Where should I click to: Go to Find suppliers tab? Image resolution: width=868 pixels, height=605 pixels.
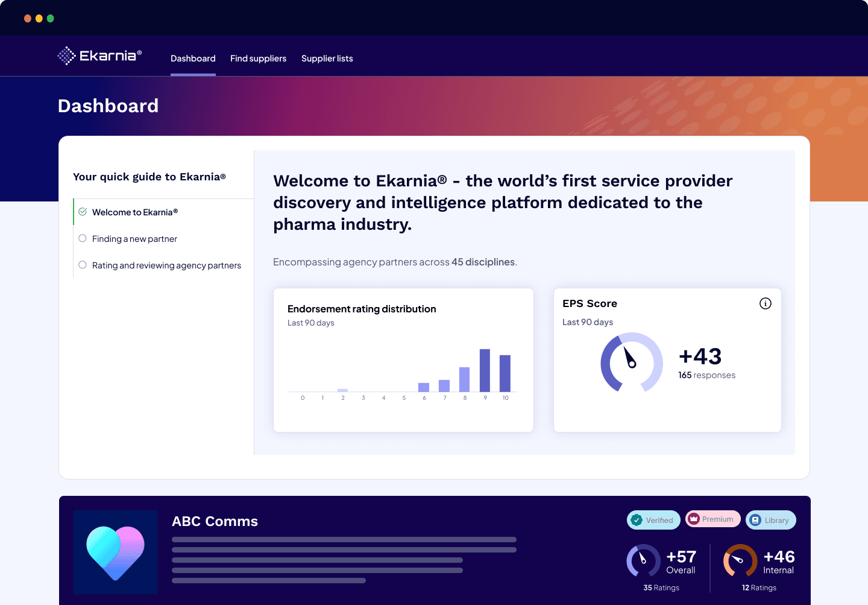coord(258,59)
